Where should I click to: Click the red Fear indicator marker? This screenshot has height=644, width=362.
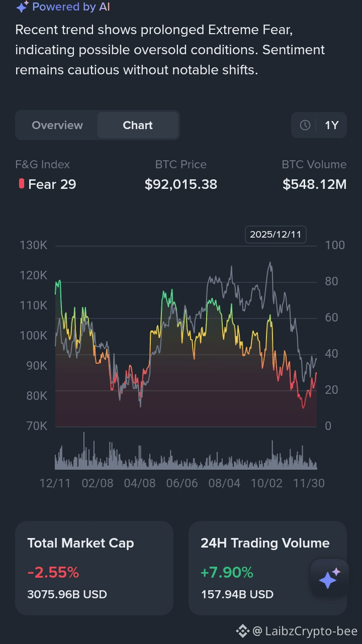click(22, 184)
